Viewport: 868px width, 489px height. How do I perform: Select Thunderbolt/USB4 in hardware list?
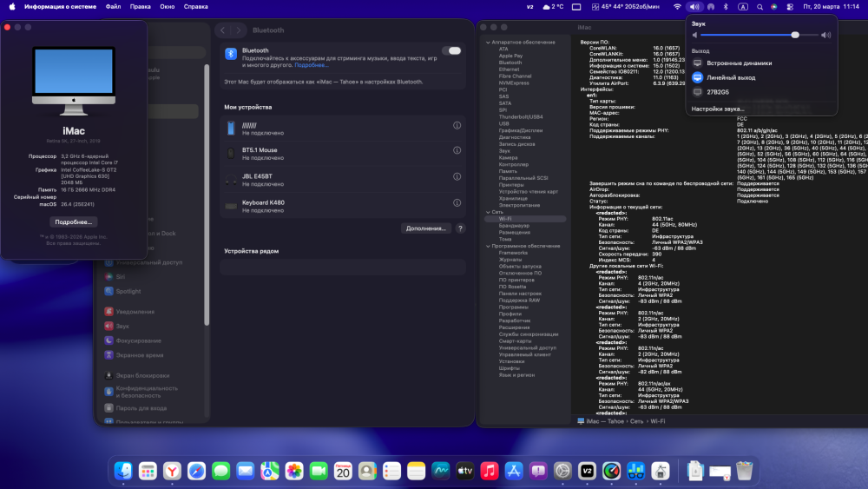(x=520, y=117)
